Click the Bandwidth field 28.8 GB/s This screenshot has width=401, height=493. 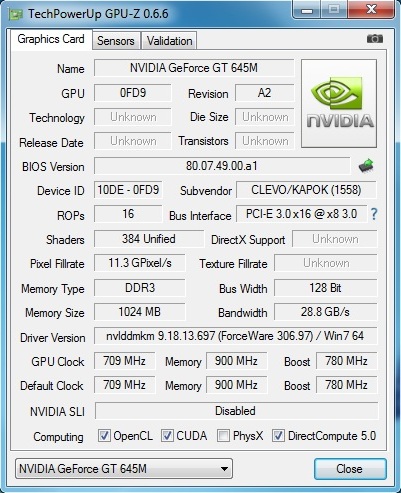coord(326,312)
